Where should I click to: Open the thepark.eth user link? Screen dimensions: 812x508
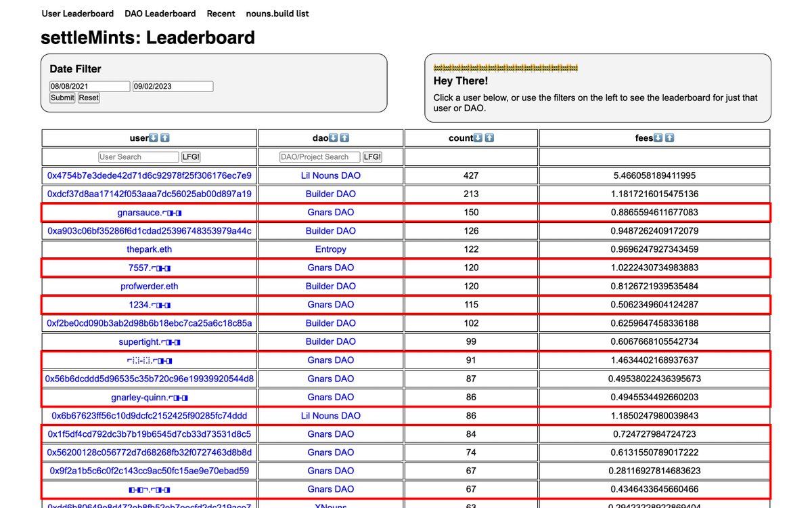click(x=150, y=249)
